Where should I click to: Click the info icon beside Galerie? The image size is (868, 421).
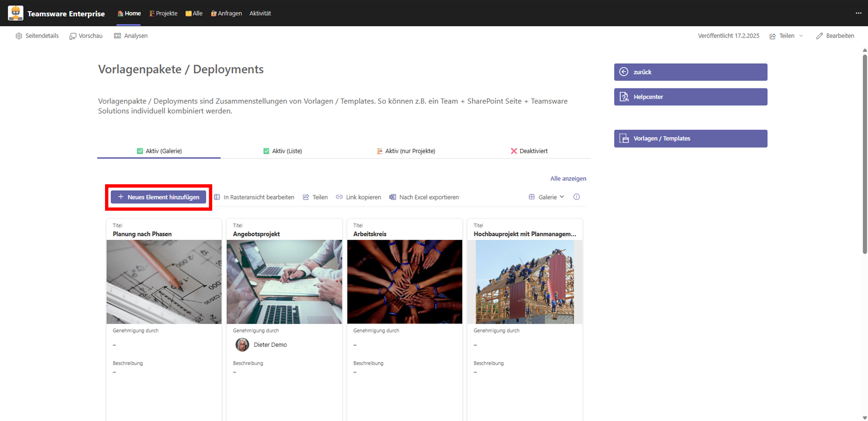[576, 197]
